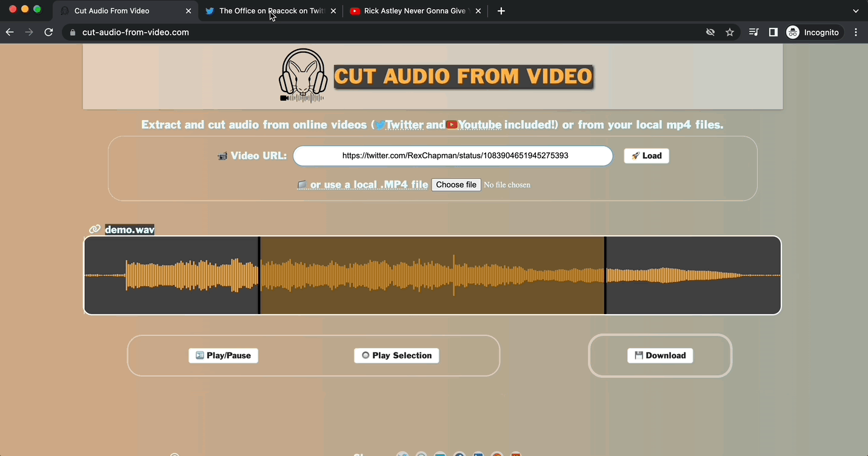Click the Play Selection button
Image resolution: width=868 pixels, height=456 pixels.
coord(396,355)
